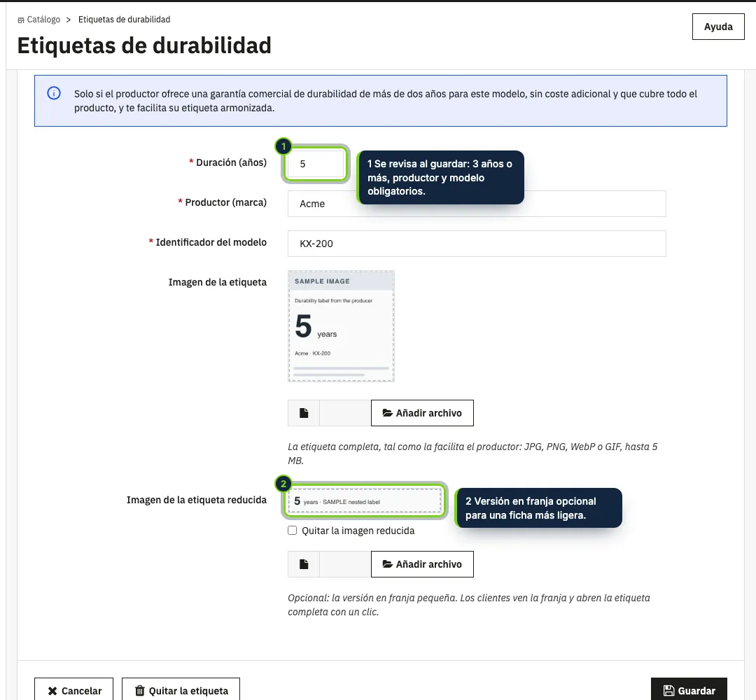Check Quitar la imagen reducida
The width and height of the screenshot is (756, 700).
pos(292,531)
